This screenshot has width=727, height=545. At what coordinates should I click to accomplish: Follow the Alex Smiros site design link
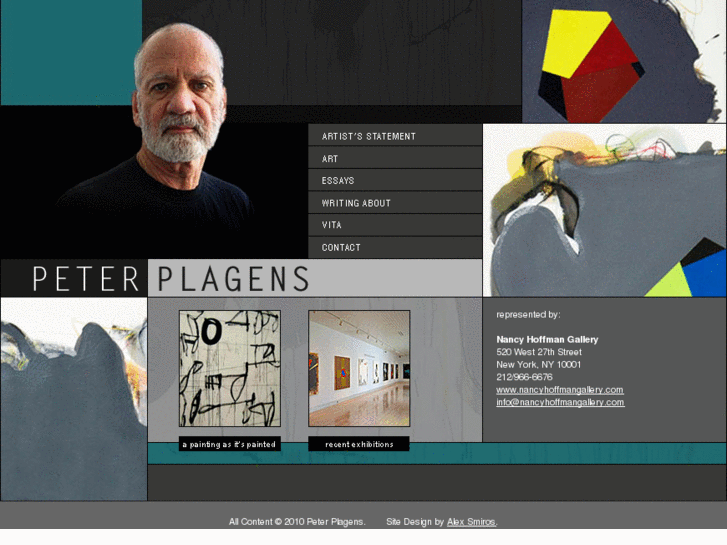(x=471, y=522)
